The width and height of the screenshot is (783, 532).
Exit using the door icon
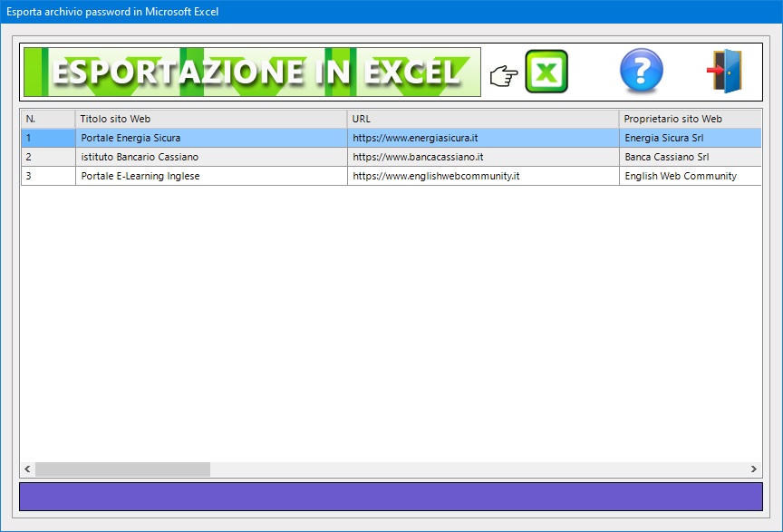pos(725,71)
